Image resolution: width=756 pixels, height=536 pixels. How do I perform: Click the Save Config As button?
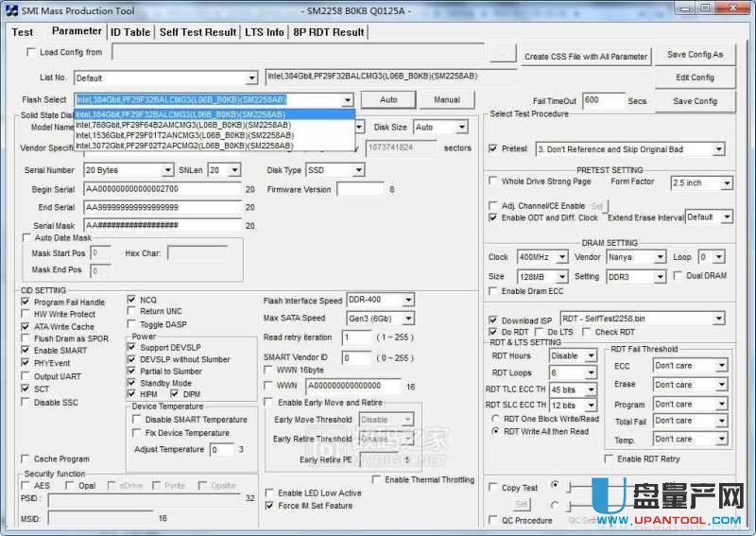(695, 55)
